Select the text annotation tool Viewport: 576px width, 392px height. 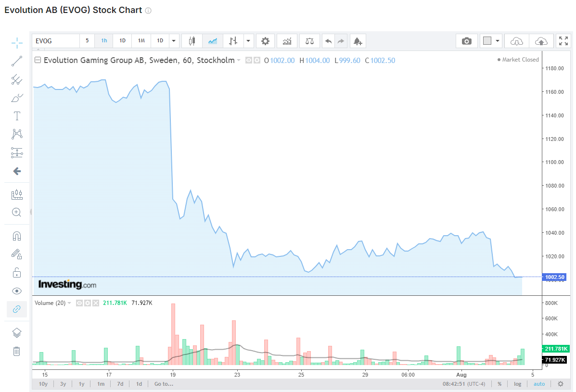tap(17, 116)
